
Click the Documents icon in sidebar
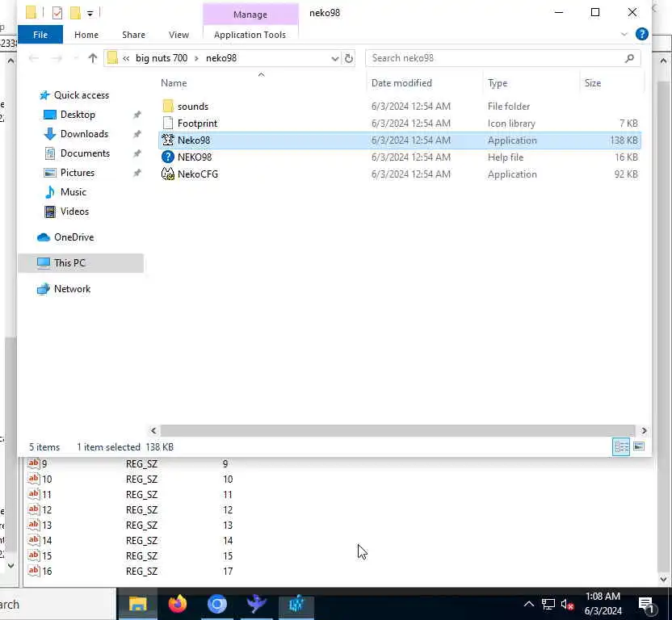(x=50, y=153)
